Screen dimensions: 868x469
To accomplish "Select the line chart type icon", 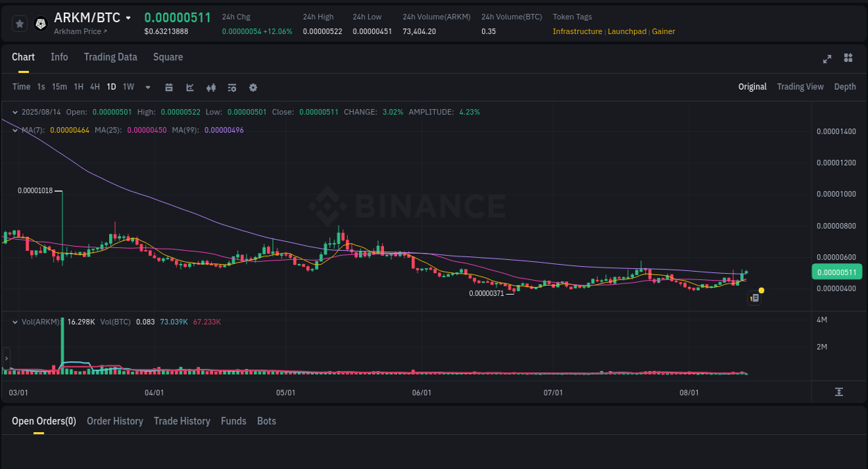I will coord(190,87).
